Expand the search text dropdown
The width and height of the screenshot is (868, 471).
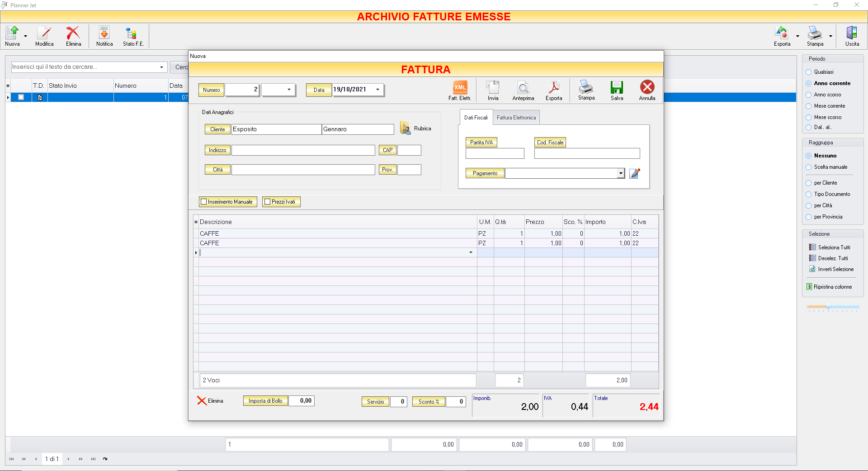161,67
